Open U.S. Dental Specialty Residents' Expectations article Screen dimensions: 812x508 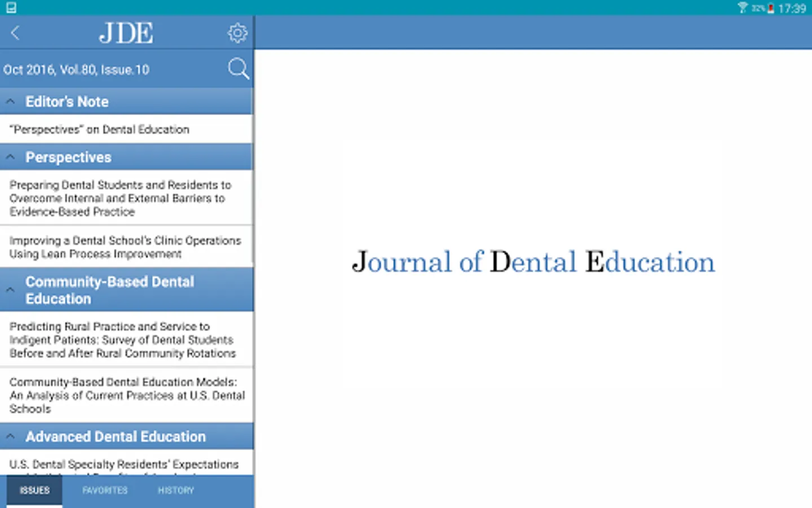pyautogui.click(x=127, y=463)
